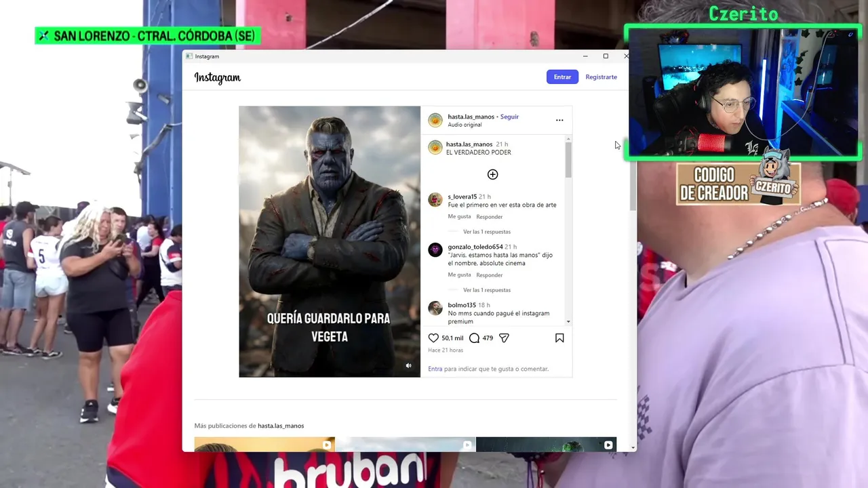Image resolution: width=868 pixels, height=488 pixels.
Task: Open the Registrarte sign-up link
Action: tap(601, 77)
